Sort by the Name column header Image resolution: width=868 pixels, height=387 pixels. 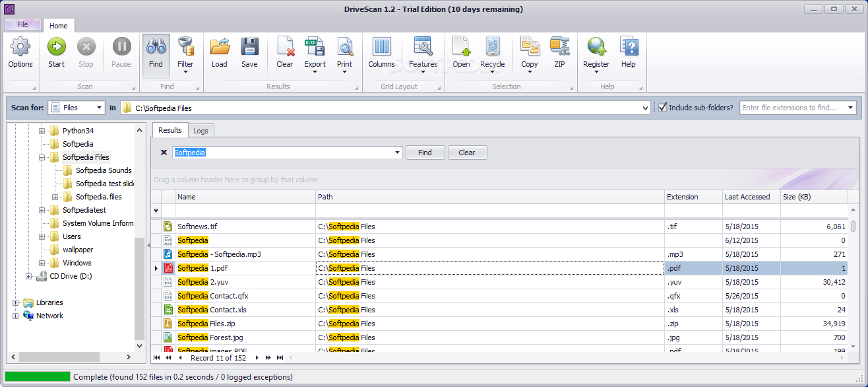point(245,197)
